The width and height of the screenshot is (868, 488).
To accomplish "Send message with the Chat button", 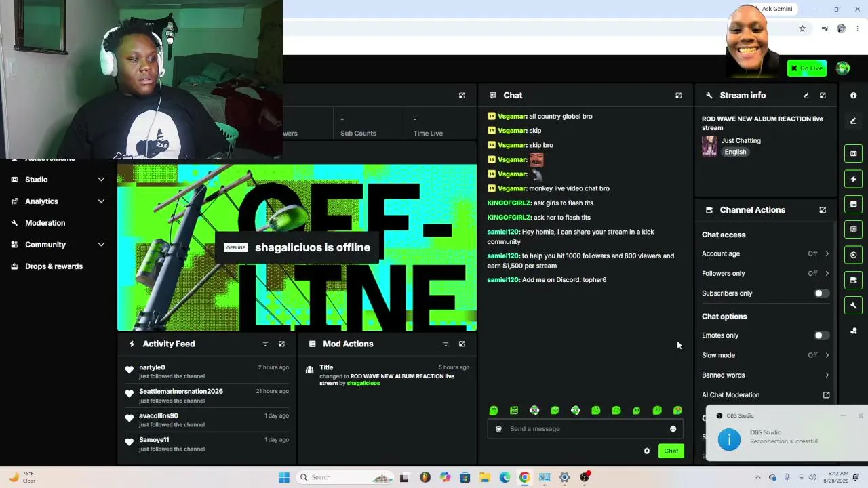I will (x=671, y=451).
